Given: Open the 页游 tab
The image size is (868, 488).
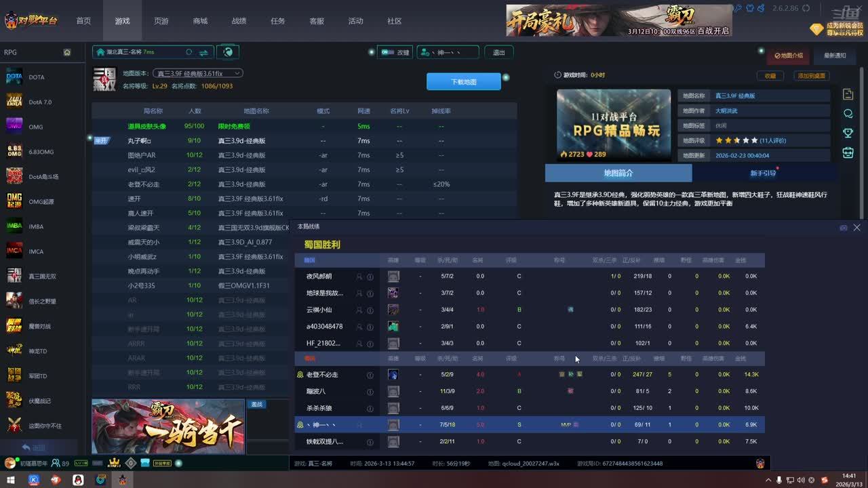Looking at the screenshot, I should [161, 21].
